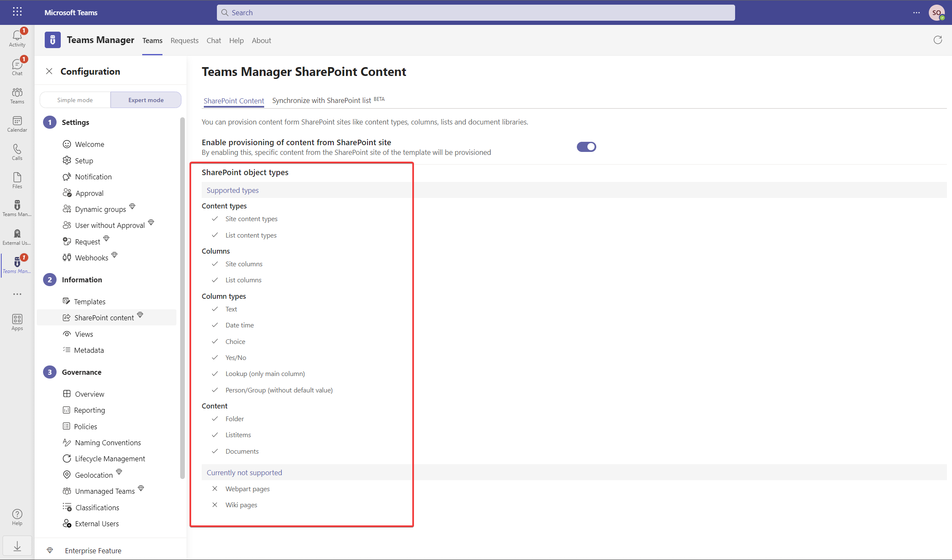The height and width of the screenshot is (560, 952).
Task: Open the Webhooks settings page
Action: (89, 257)
